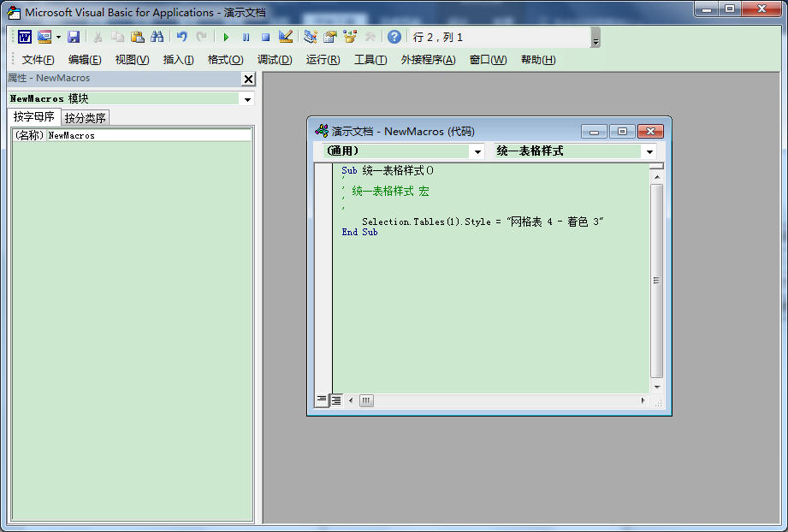Click the VBA code window title icon
788x532 pixels.
[322, 131]
